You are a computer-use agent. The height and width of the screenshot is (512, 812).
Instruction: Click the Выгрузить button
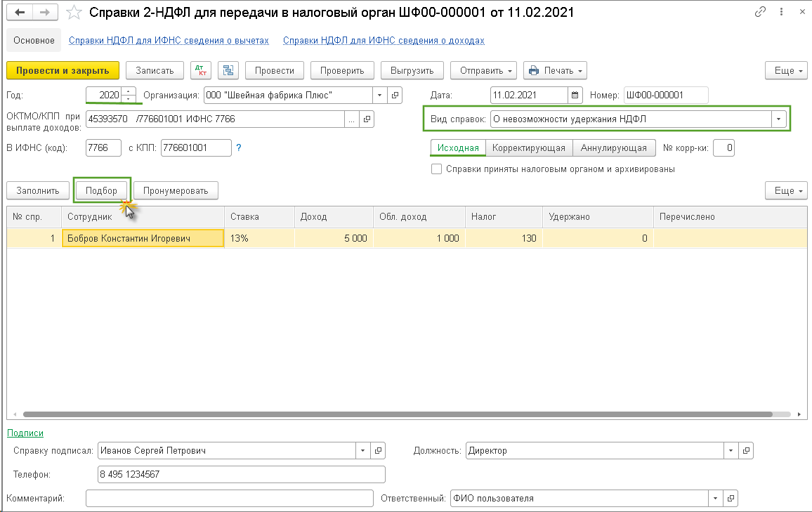pyautogui.click(x=412, y=70)
